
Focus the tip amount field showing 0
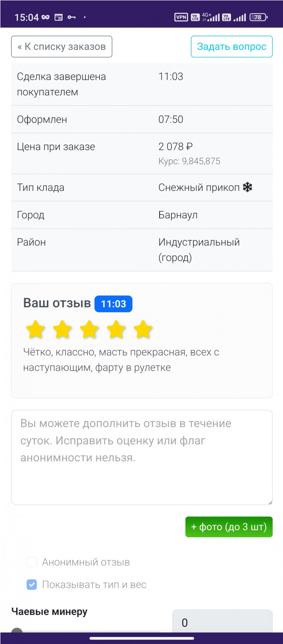click(222, 622)
